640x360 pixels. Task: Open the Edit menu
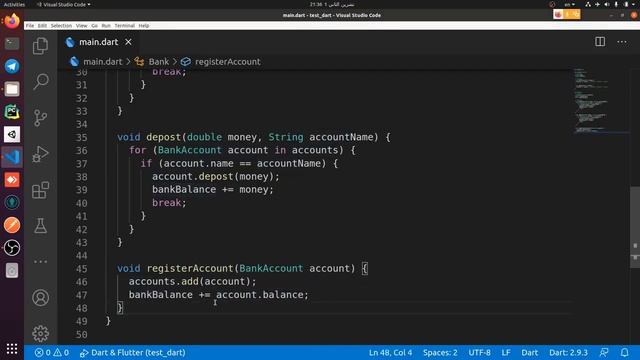42,25
